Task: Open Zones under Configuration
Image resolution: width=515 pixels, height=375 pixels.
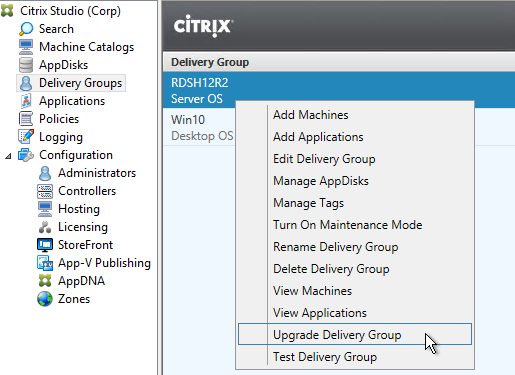Action: (x=74, y=299)
